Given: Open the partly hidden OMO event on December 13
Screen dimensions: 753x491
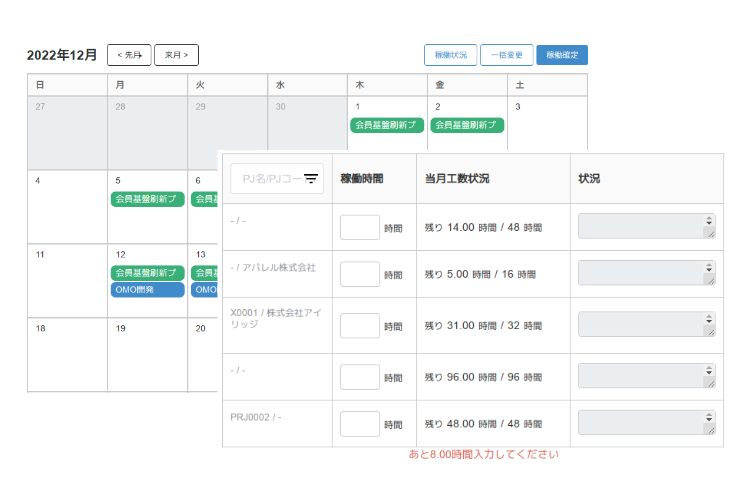Looking at the screenshot, I should pyautogui.click(x=205, y=290).
